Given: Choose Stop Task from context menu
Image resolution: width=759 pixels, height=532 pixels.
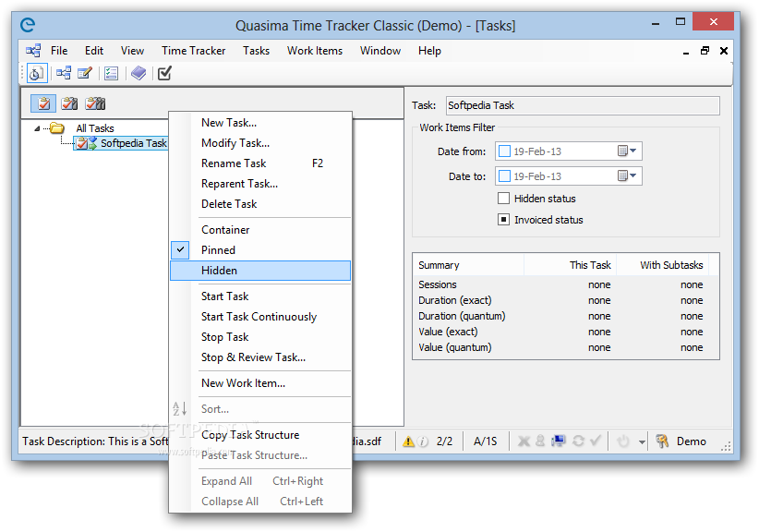Looking at the screenshot, I should pyautogui.click(x=260, y=337).
